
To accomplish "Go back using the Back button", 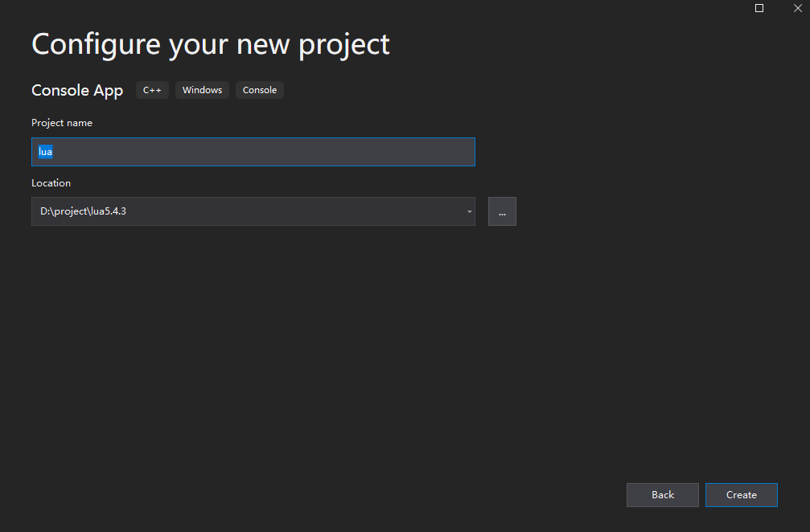I will click(663, 495).
